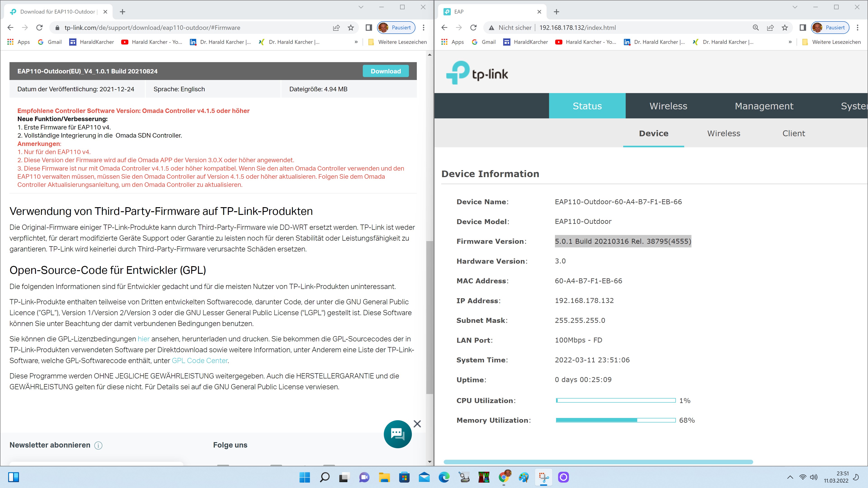Open the GPL Code Center link
This screenshot has height=488, width=868.
click(200, 361)
